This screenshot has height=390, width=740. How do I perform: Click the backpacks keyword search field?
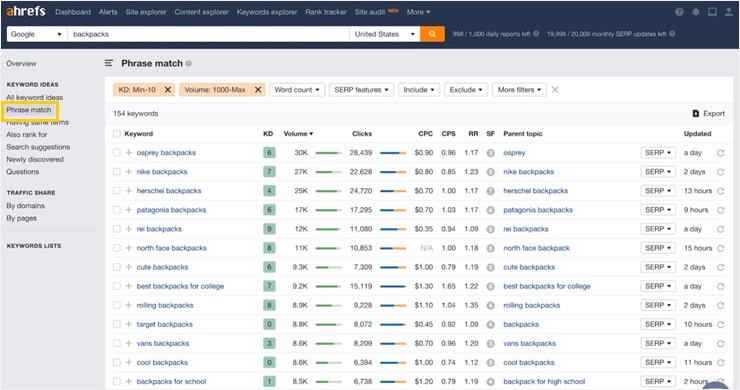(x=208, y=34)
